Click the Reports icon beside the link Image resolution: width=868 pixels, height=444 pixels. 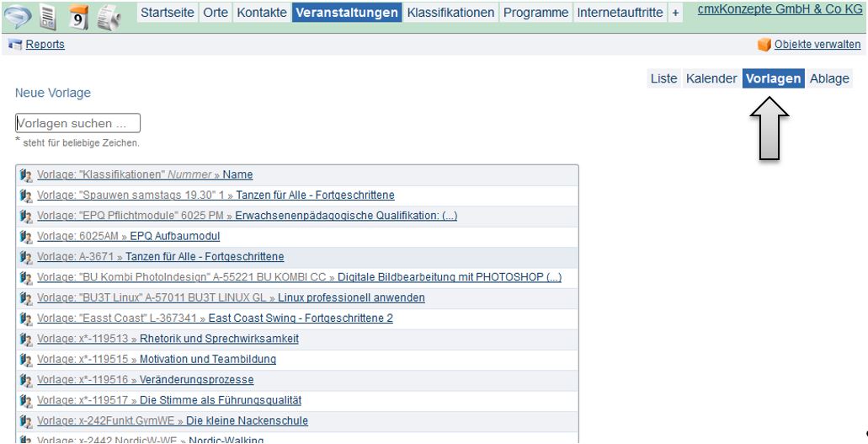tap(14, 45)
